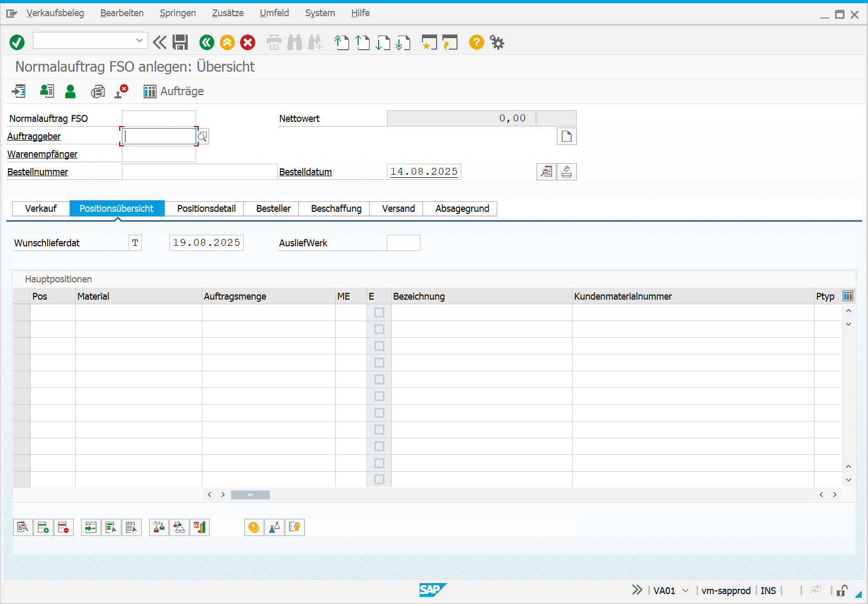
Task: Expand status bar double-chevron
Action: [636, 590]
